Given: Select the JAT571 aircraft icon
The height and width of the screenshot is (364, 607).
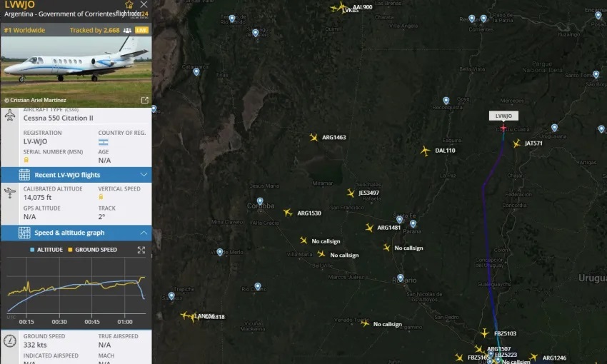Looking at the screenshot, I should pyautogui.click(x=516, y=143).
